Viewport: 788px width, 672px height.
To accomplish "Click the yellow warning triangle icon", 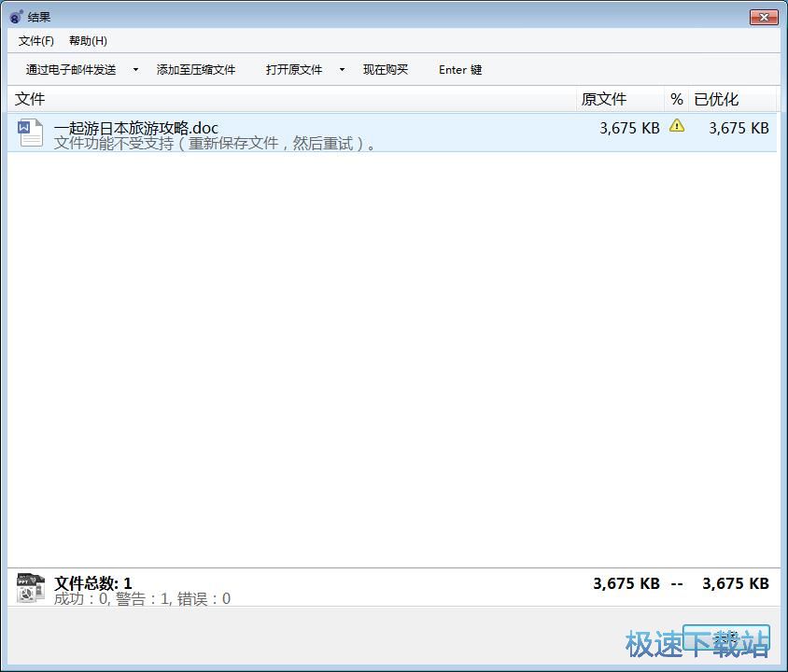I will pyautogui.click(x=677, y=126).
